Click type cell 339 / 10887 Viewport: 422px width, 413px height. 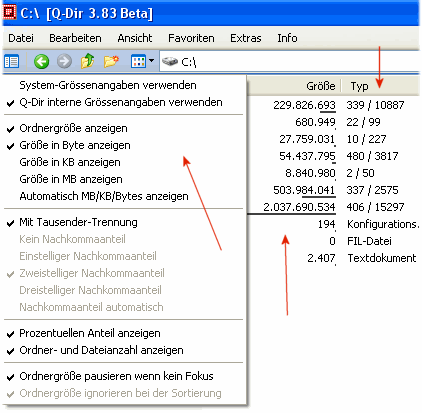[375, 105]
